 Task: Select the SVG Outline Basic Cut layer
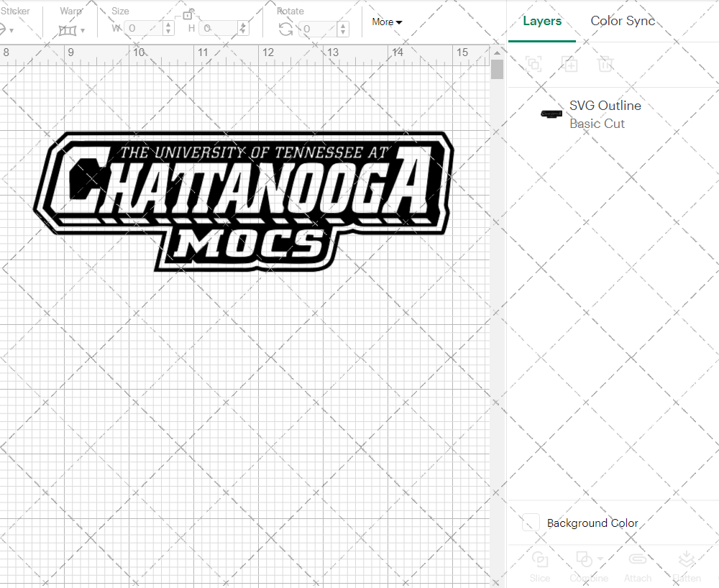(605, 114)
